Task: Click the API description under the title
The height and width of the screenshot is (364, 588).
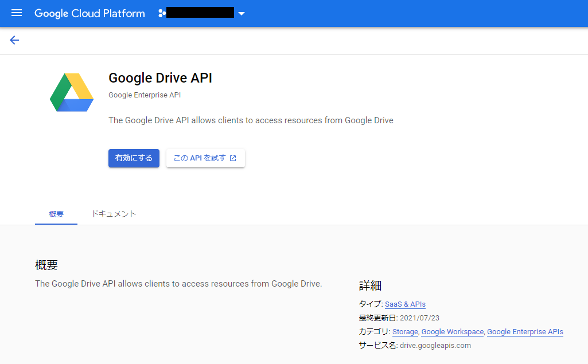Action: [251, 120]
